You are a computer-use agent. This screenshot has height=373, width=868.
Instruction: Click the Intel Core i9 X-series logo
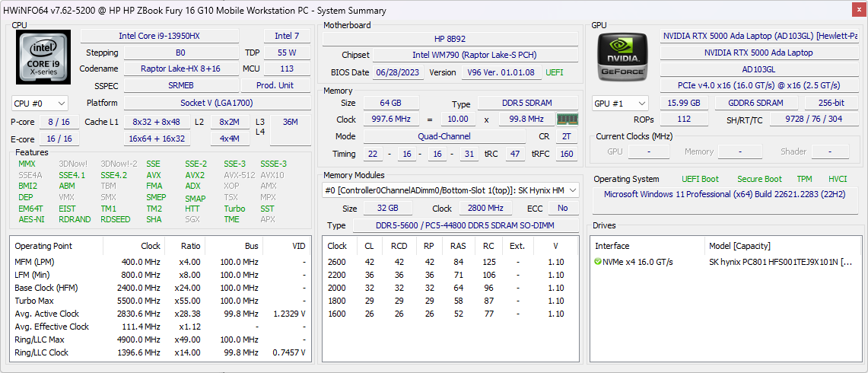[x=43, y=58]
